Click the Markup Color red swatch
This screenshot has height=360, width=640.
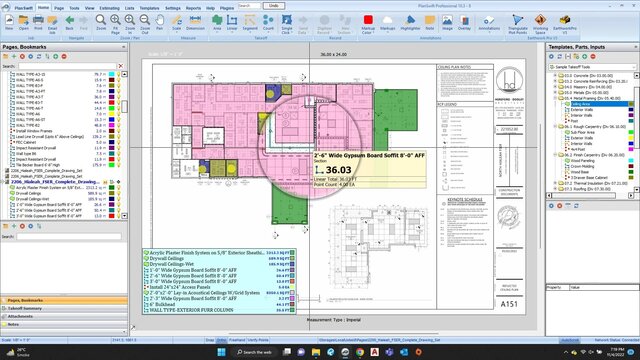tap(368, 20)
